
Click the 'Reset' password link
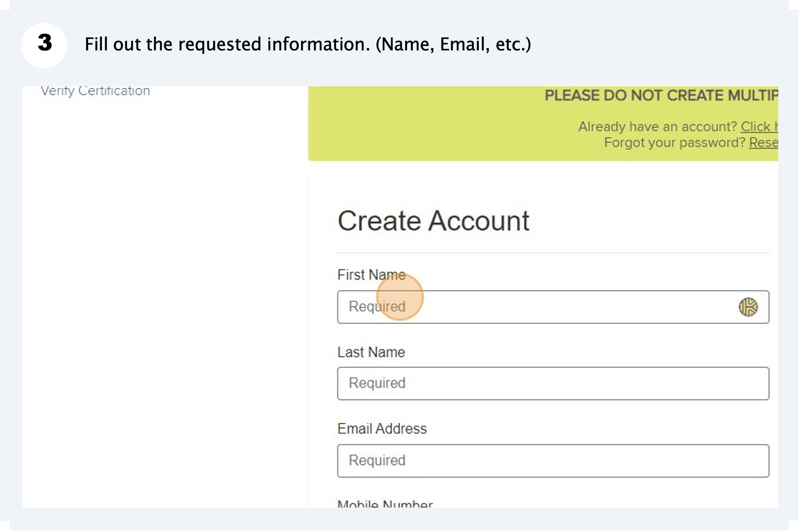click(x=765, y=143)
